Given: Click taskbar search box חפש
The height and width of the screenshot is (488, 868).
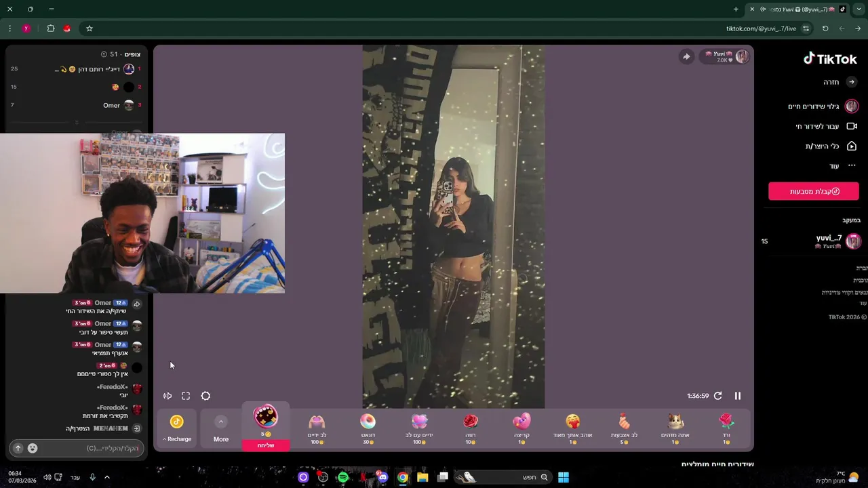Looking at the screenshot, I should [502, 477].
